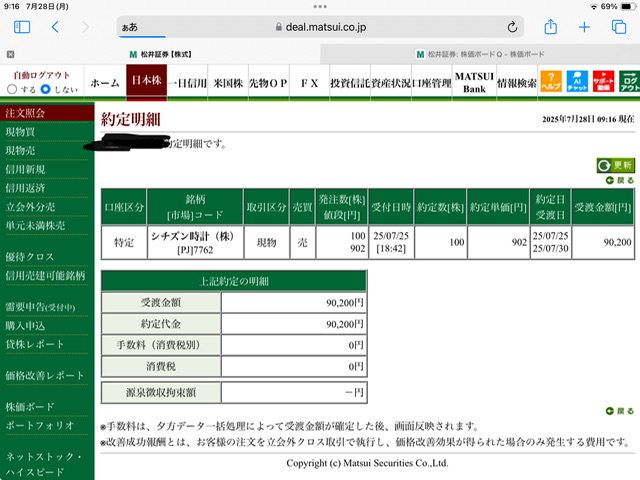This screenshot has width=640, height=480.
Task: Open the 日本株 menu
Action: [x=147, y=81]
